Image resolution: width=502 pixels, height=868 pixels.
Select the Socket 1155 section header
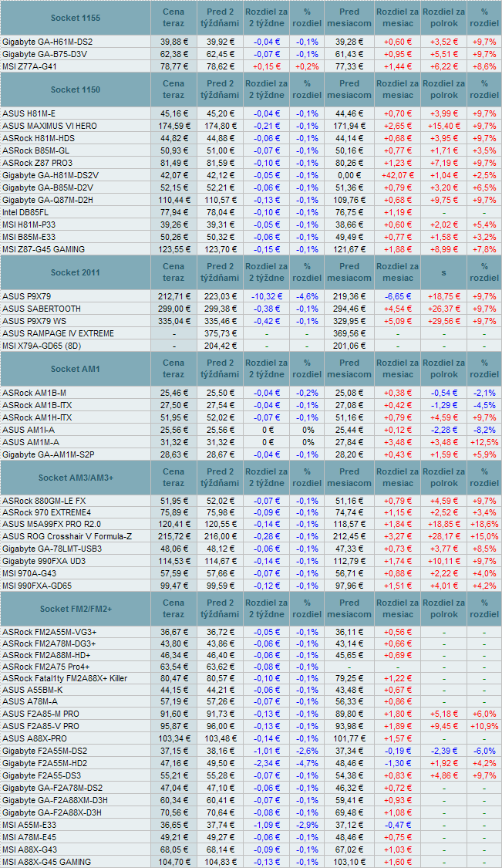76,19
